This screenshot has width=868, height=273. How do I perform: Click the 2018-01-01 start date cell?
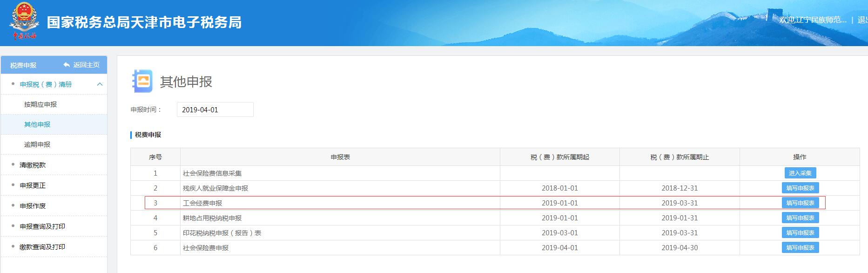[560, 188]
